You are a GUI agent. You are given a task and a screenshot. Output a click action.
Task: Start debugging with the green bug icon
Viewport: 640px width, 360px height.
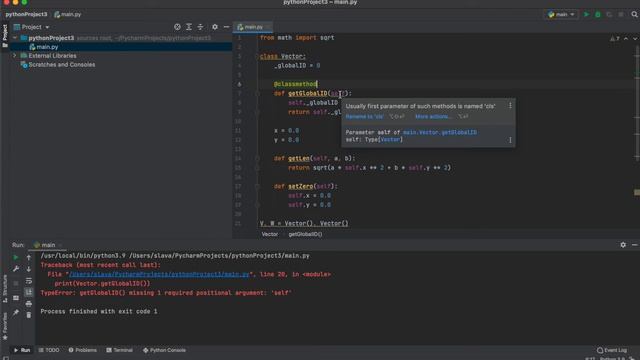click(598, 14)
